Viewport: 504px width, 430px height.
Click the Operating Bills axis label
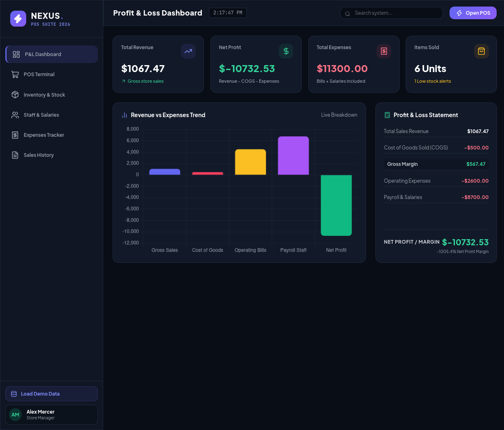251,250
